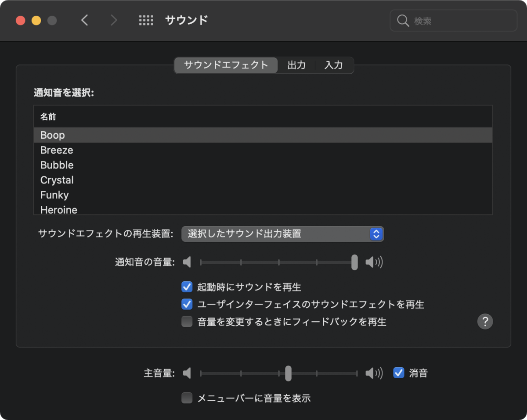Click the speaker icon to lower alert volume
This screenshot has height=420, width=527.
coord(187,262)
